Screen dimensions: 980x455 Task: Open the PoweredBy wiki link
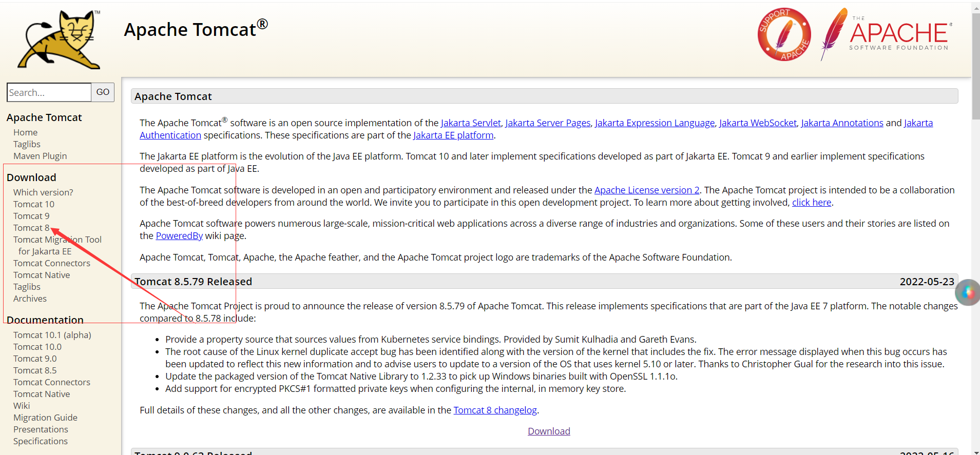pos(179,235)
